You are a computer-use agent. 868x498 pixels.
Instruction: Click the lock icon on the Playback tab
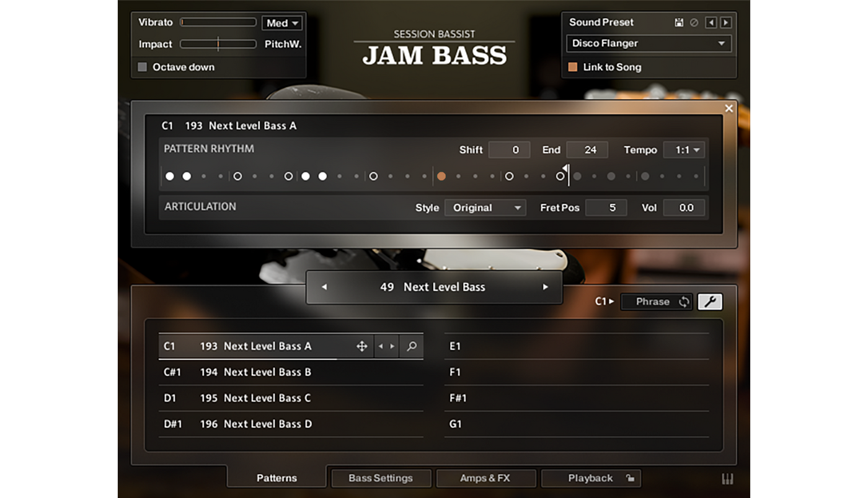coord(629,478)
